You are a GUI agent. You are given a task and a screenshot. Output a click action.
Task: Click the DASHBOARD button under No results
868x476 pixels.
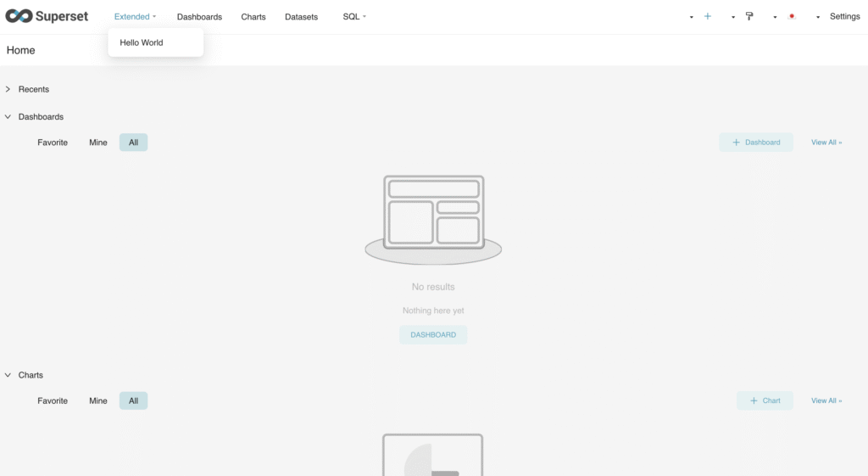pos(433,335)
